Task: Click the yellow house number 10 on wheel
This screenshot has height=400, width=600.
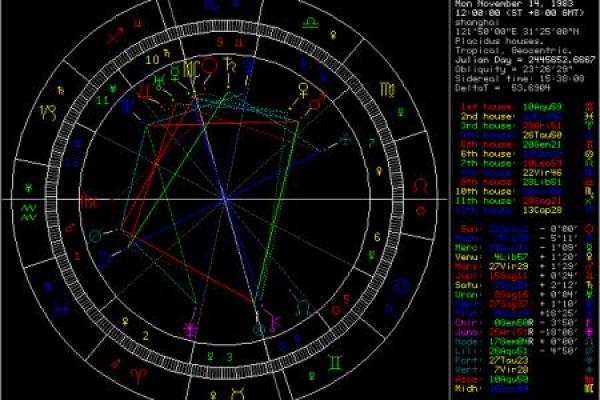Action: click(152, 59)
